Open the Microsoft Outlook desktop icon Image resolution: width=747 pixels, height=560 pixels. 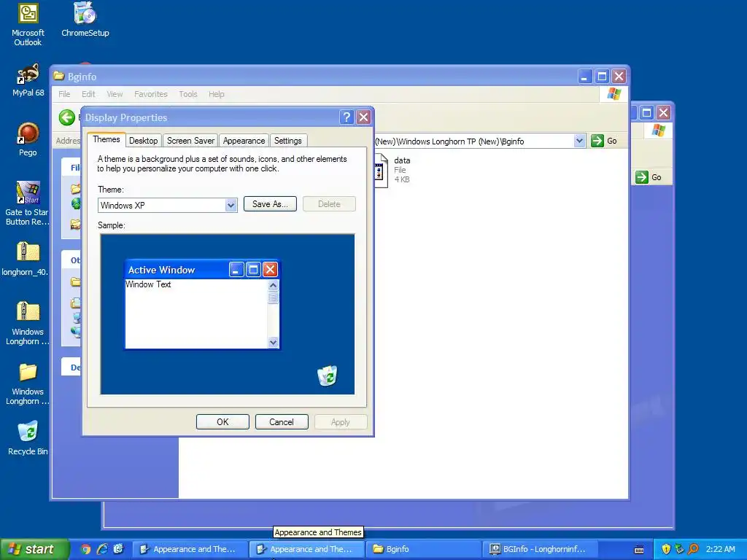coord(28,24)
